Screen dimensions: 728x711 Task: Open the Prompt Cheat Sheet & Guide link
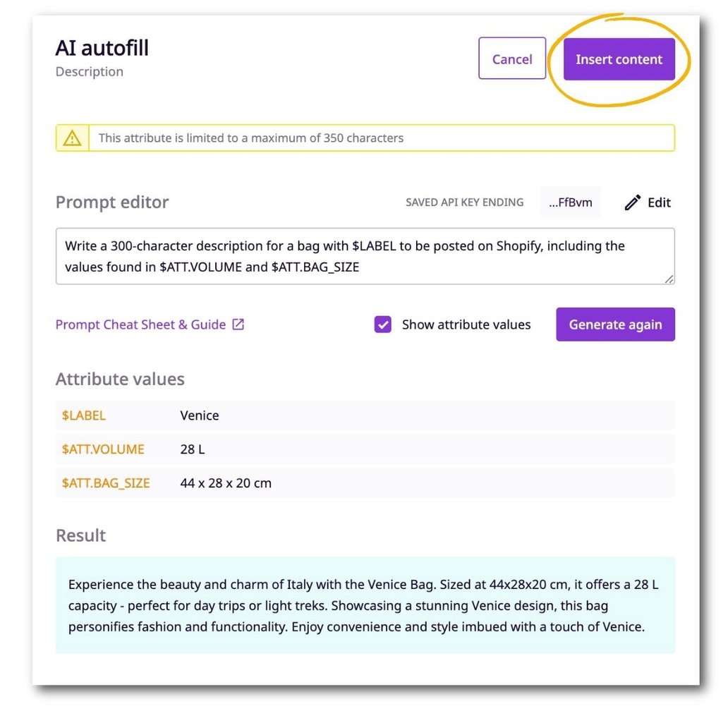point(141,324)
